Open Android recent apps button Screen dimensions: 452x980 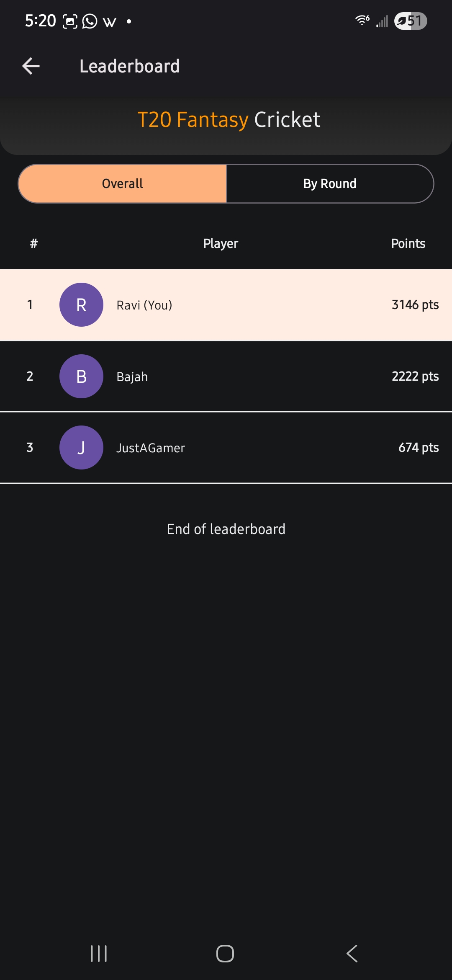coord(99,954)
